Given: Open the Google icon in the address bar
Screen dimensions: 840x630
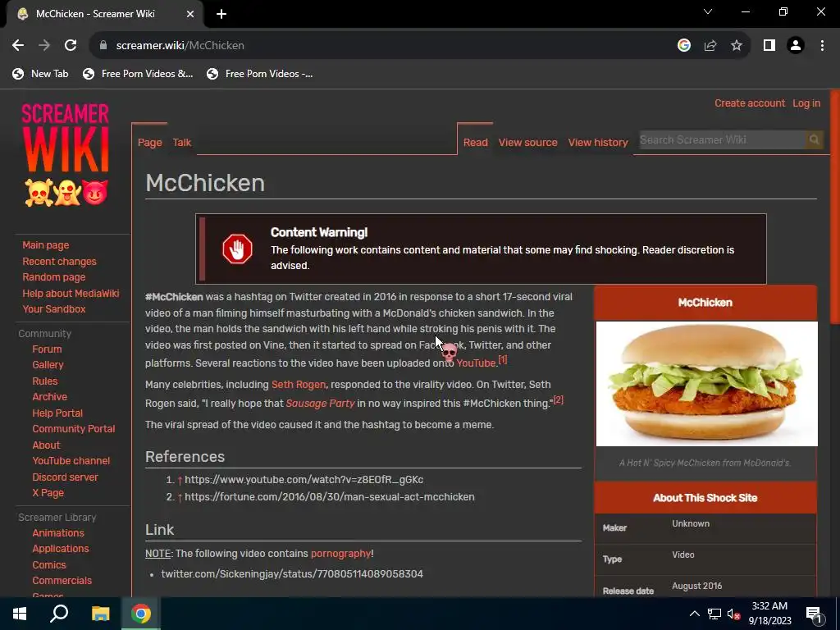Looking at the screenshot, I should click(x=683, y=46).
